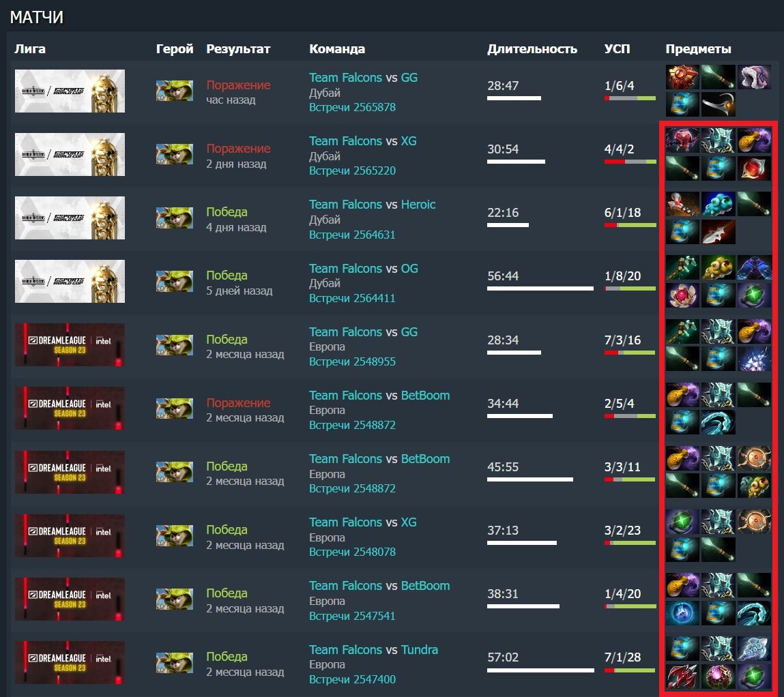Click the Результат column header
This screenshot has width=784, height=697.
coord(238,49)
